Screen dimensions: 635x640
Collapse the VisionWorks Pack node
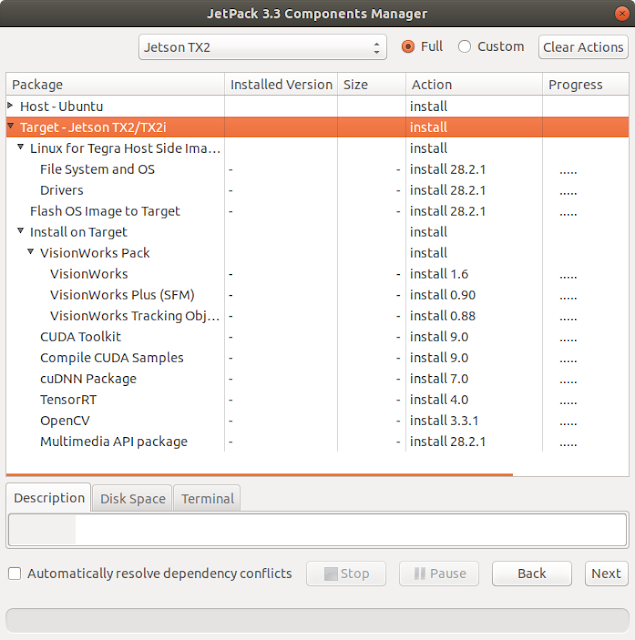(31, 252)
